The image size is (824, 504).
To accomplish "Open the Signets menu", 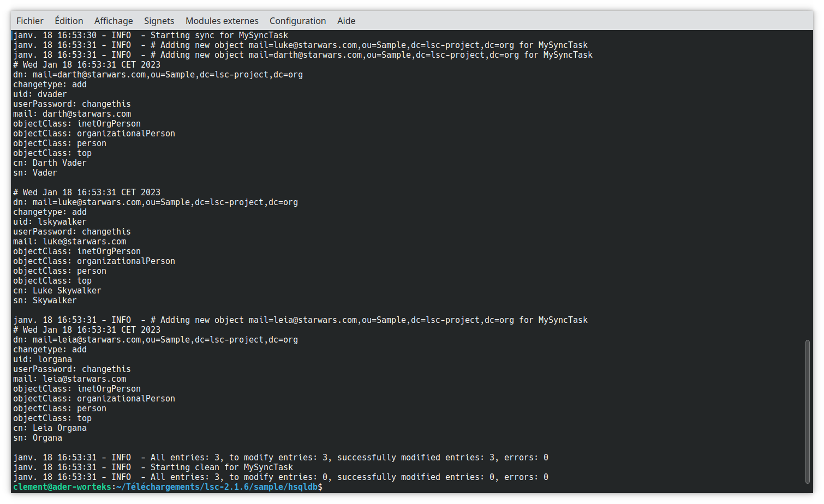I will (159, 21).
